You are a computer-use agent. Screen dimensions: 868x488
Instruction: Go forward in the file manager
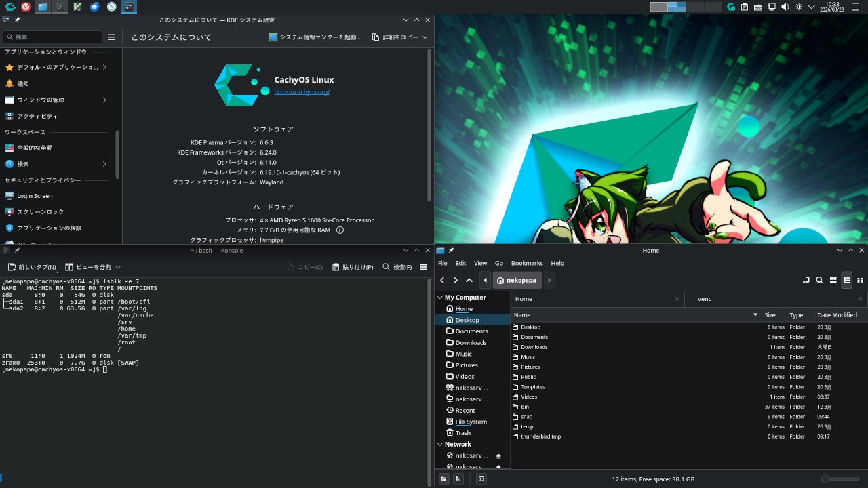coord(456,280)
